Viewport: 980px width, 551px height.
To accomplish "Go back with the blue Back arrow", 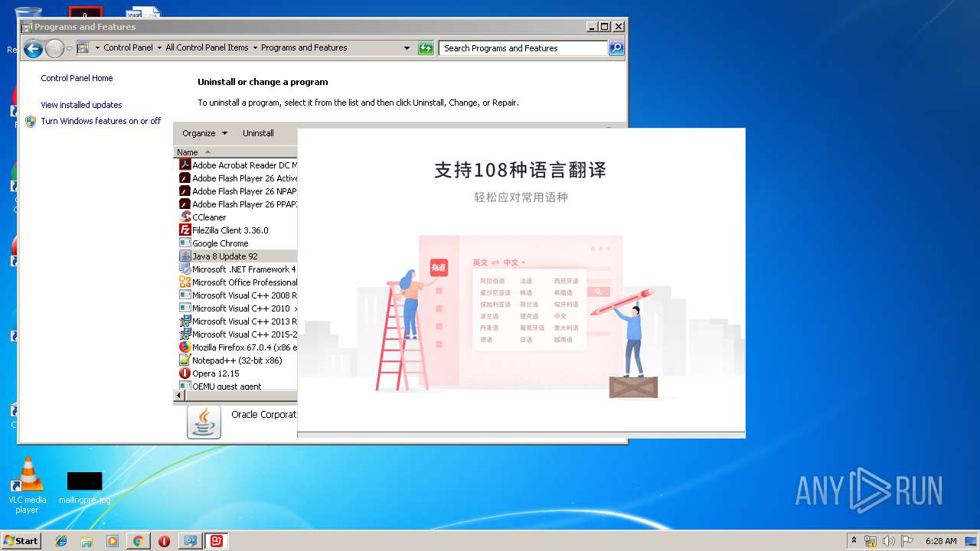I will tap(33, 49).
